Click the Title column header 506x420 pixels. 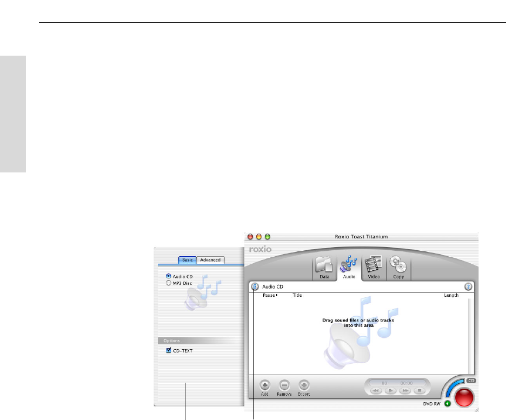click(x=297, y=295)
